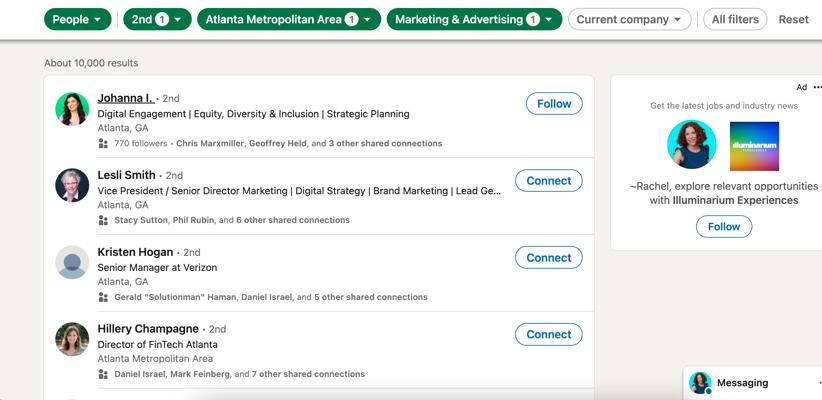Image resolution: width=822 pixels, height=400 pixels.
Task: Open ad options three-dot menu
Action: coord(817,89)
